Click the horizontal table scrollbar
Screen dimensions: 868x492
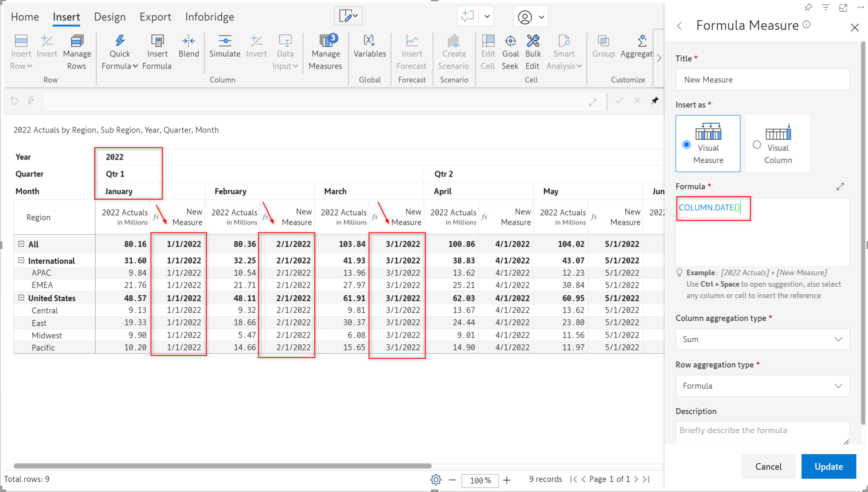point(222,466)
